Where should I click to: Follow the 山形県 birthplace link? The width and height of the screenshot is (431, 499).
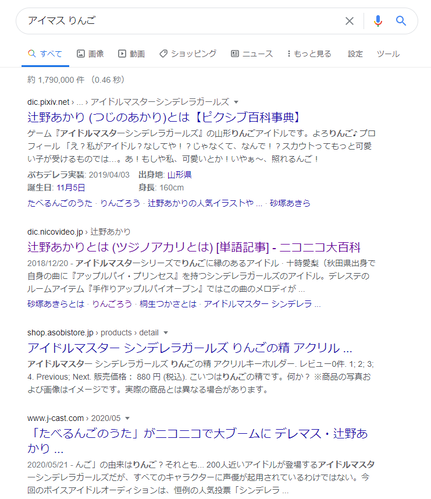tap(179, 175)
